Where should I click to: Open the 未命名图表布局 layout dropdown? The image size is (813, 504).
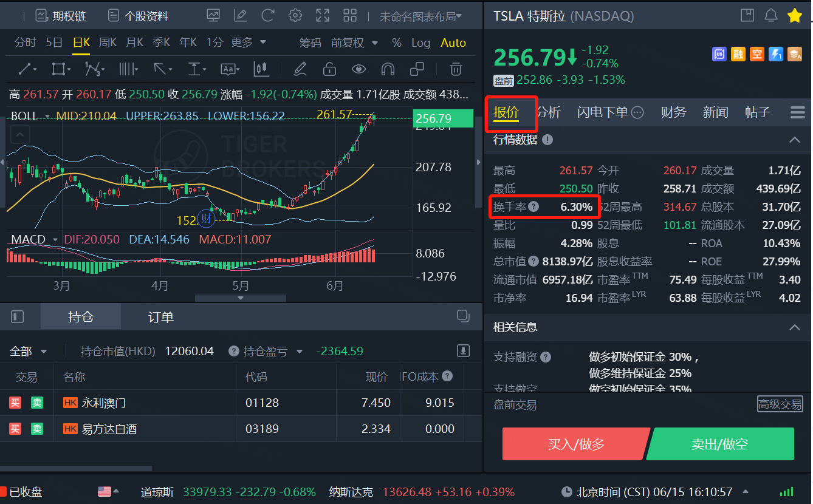pos(420,16)
